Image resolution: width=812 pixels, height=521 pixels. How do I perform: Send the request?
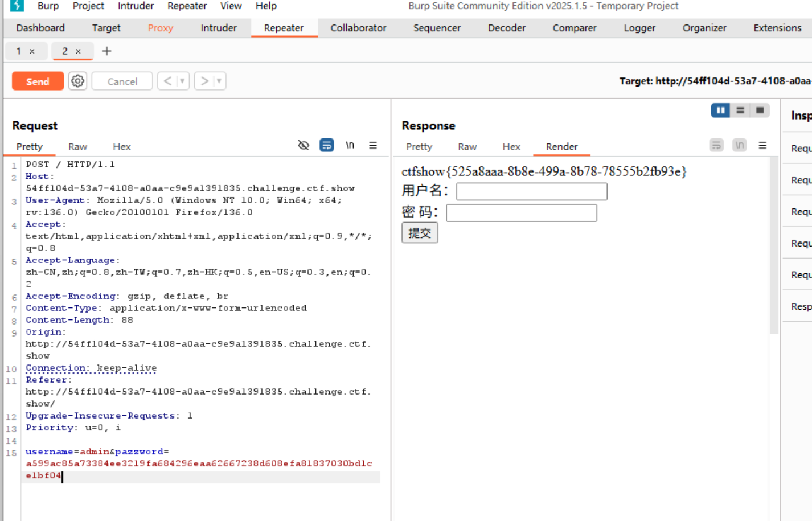(38, 81)
